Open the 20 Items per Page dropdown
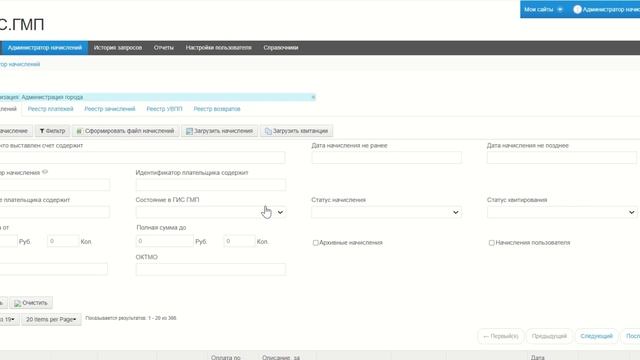This screenshot has height=360, width=640. pos(51,319)
